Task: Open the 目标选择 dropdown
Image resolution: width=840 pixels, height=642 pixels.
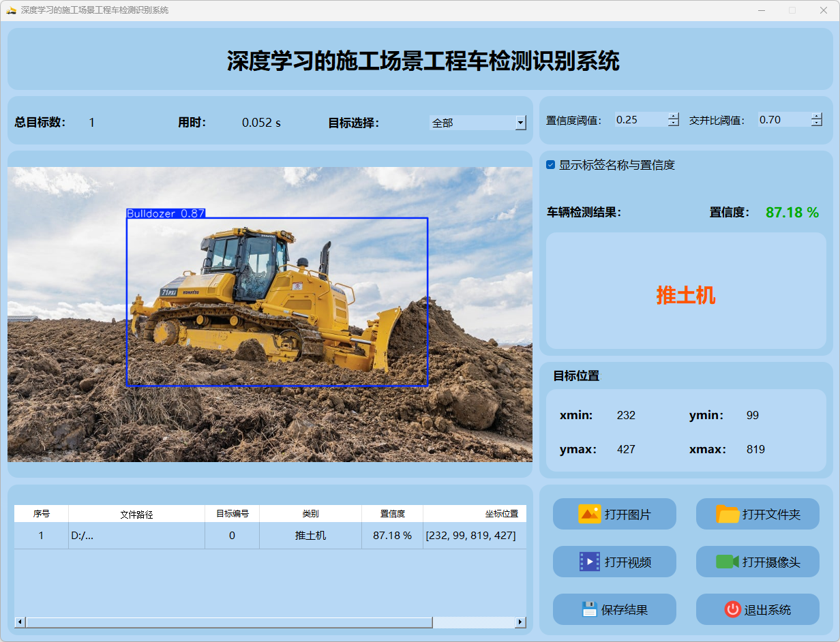Action: click(520, 123)
